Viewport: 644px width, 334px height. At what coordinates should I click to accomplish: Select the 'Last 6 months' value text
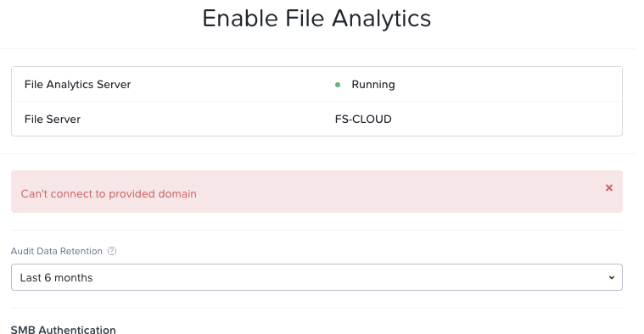56,278
